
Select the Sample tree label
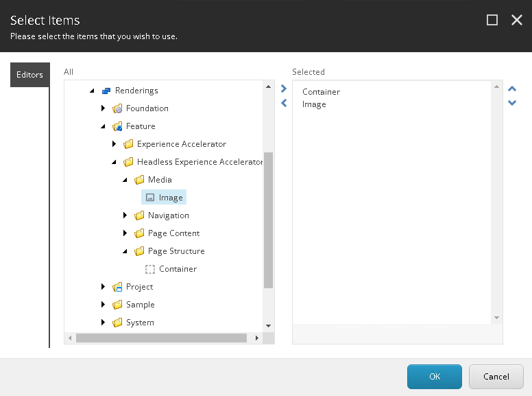click(140, 305)
